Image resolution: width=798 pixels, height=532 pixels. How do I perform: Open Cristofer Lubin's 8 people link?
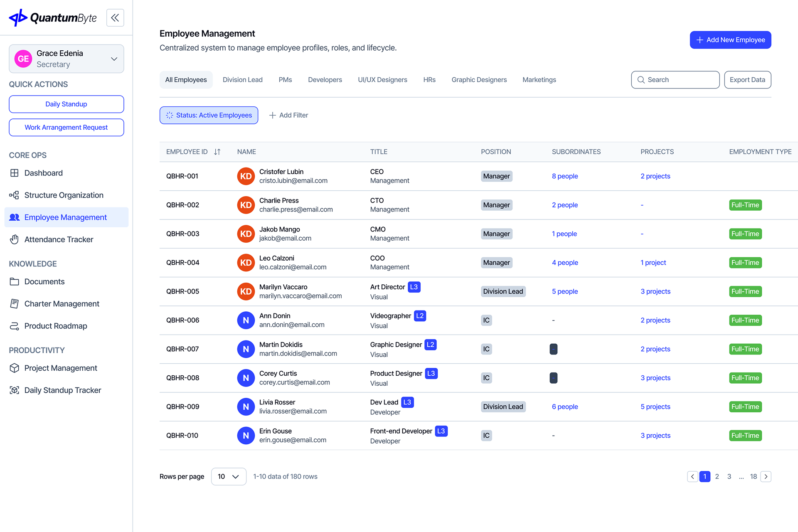pos(564,176)
